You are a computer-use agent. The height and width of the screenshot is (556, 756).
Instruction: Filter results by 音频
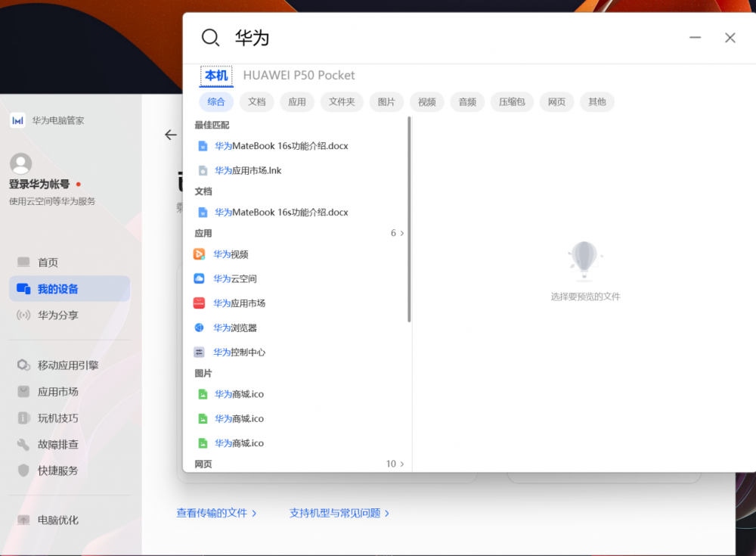pyautogui.click(x=467, y=102)
